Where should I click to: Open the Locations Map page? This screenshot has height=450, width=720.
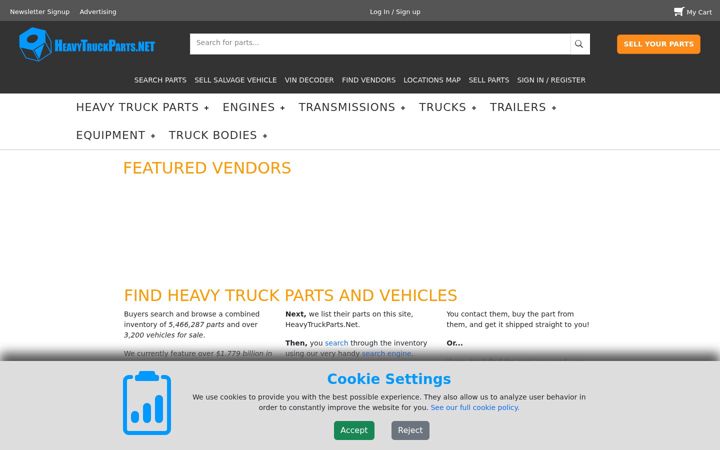coord(432,80)
